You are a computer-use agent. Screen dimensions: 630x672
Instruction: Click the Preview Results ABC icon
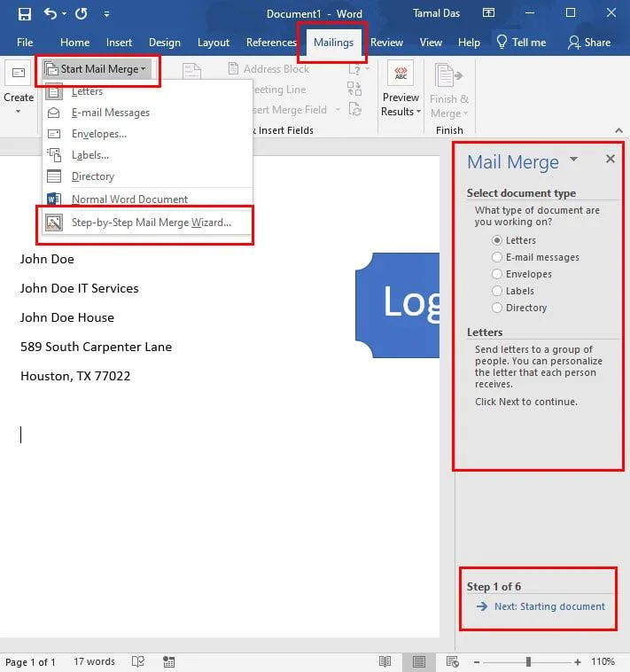401,73
